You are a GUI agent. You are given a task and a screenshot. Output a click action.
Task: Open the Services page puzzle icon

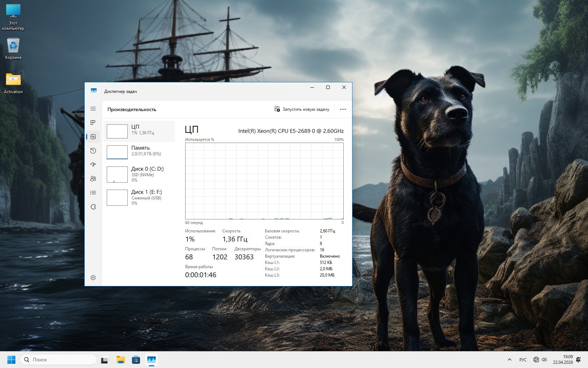click(x=93, y=207)
